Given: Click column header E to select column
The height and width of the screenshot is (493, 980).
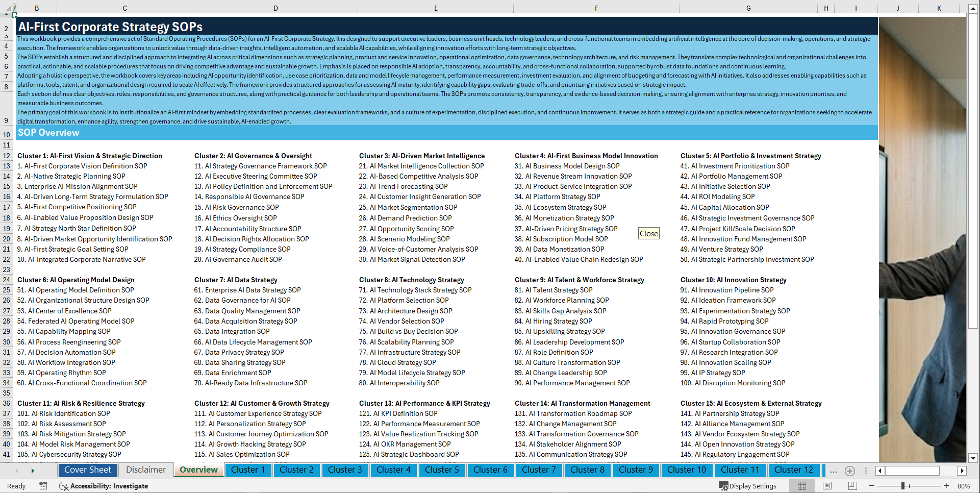Looking at the screenshot, I should (436, 8).
